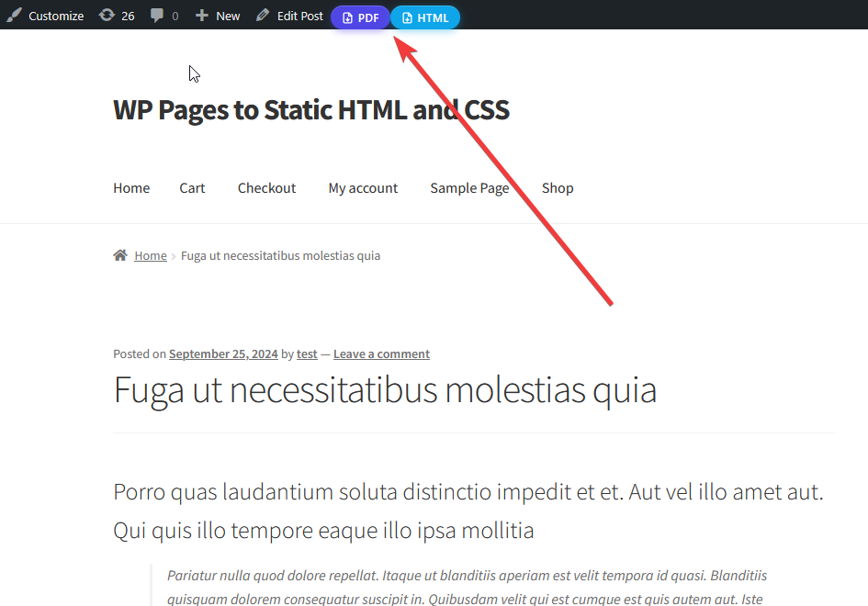Export the post as HTML
This screenshot has height=606, width=868.
pyautogui.click(x=425, y=17)
